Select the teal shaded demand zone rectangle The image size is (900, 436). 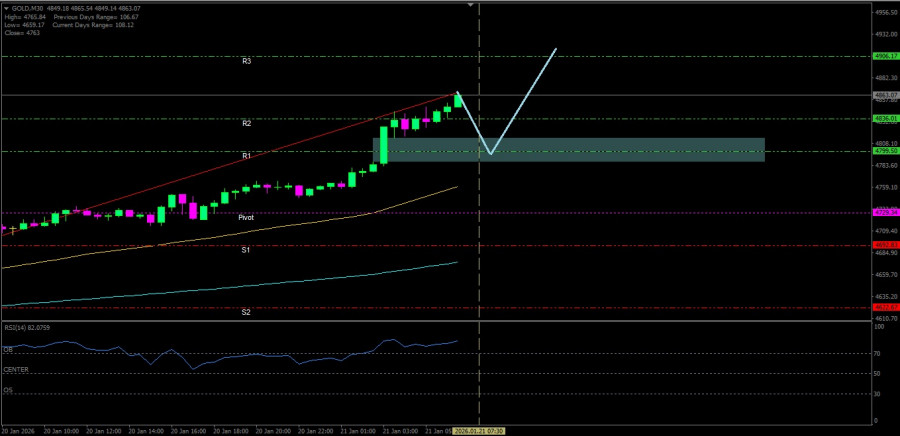[x=620, y=149]
